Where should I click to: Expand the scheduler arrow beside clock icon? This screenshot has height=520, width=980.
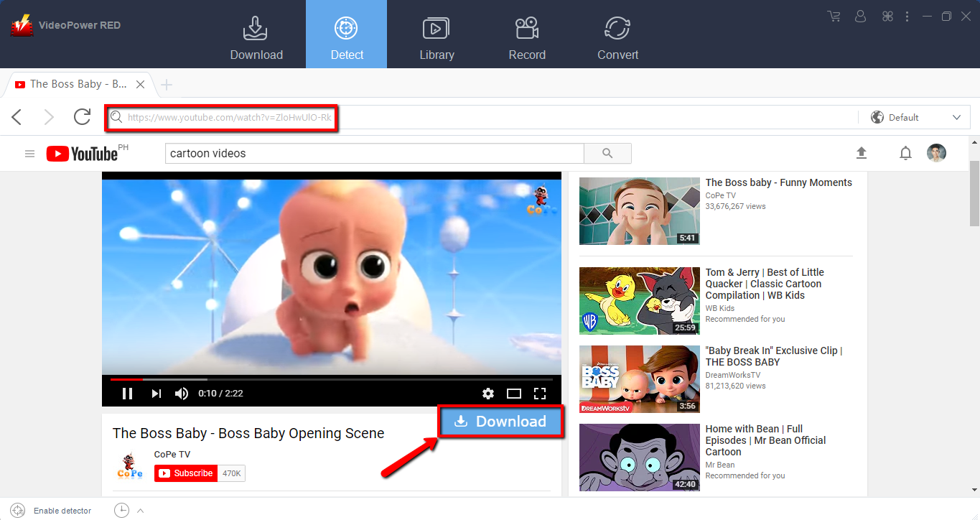click(141, 511)
